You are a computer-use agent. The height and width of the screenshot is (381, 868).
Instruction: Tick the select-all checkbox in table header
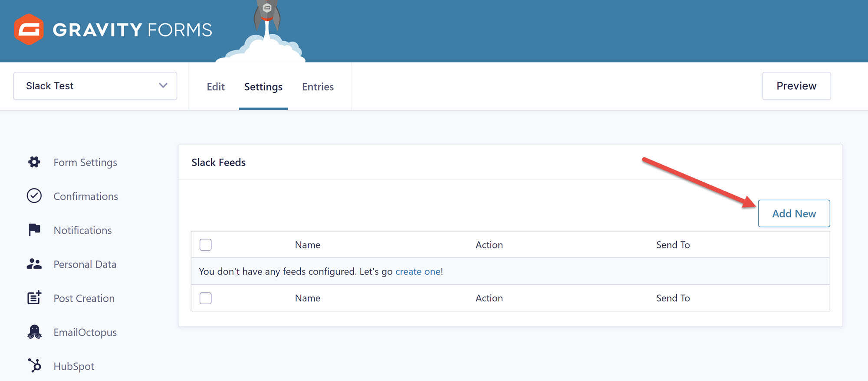coord(206,244)
